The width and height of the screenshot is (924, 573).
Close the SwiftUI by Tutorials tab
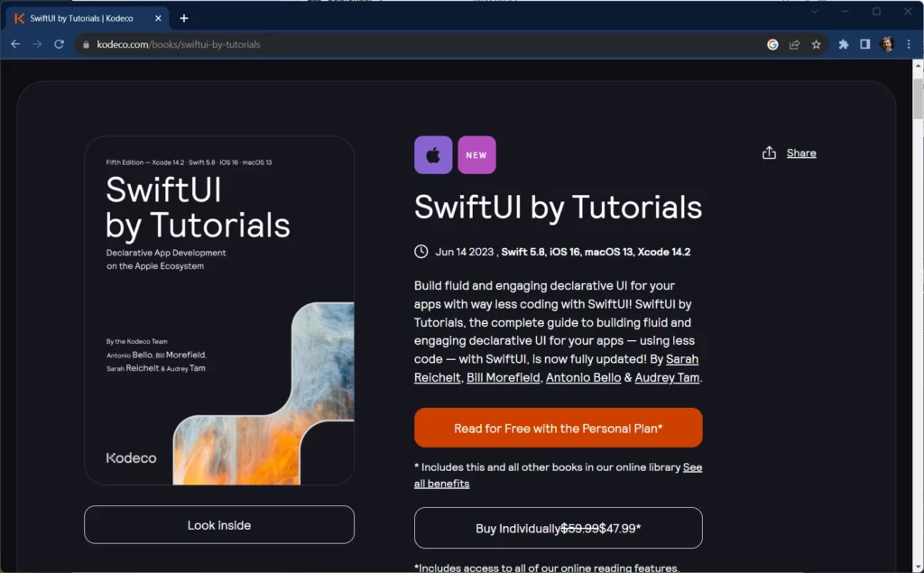point(158,18)
